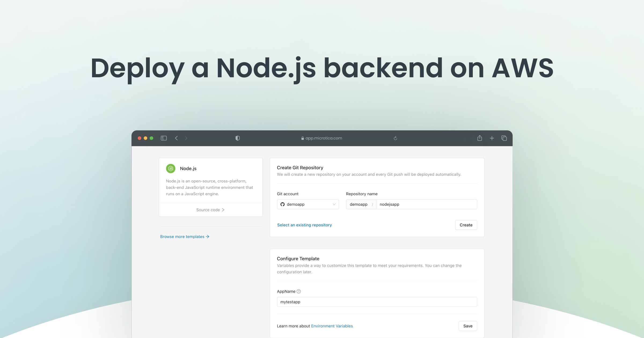Viewport: 644px width, 338px height.
Task: Navigate back with the left arrow icon
Action: coord(176,138)
